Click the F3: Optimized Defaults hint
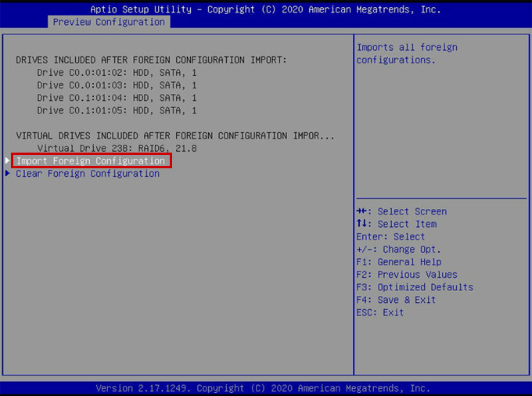This screenshot has height=396, width=532. 414,287
